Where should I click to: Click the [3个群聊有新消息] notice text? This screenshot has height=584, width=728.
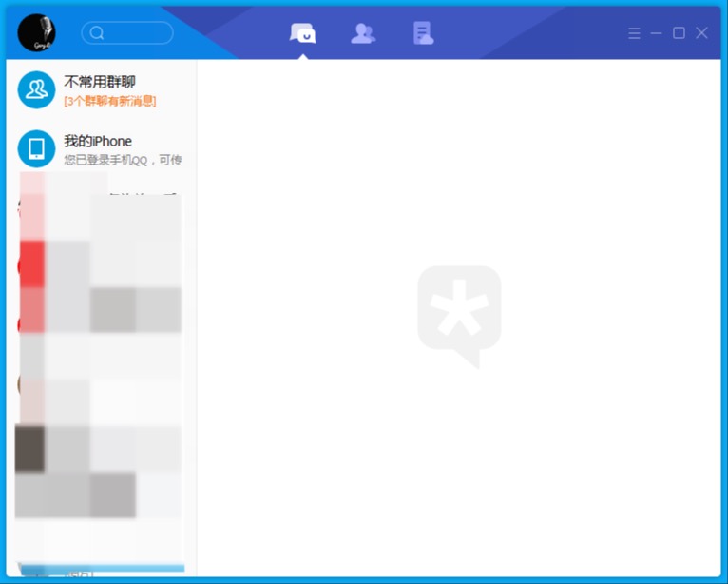110,101
